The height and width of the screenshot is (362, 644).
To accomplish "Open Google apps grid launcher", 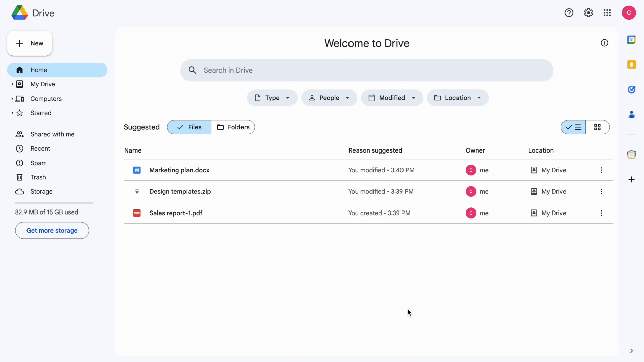I will tap(607, 13).
